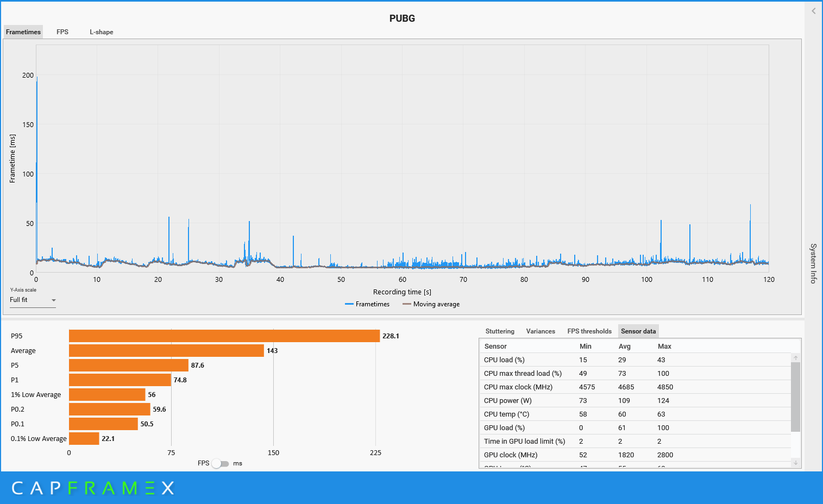
Task: Click the P0.2 bar showing 59.6
Action: (x=110, y=409)
